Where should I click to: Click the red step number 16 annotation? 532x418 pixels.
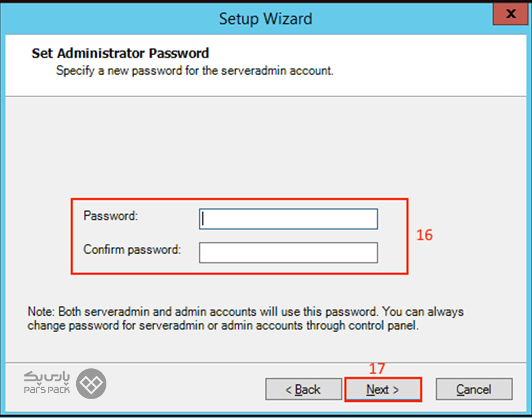[424, 235]
